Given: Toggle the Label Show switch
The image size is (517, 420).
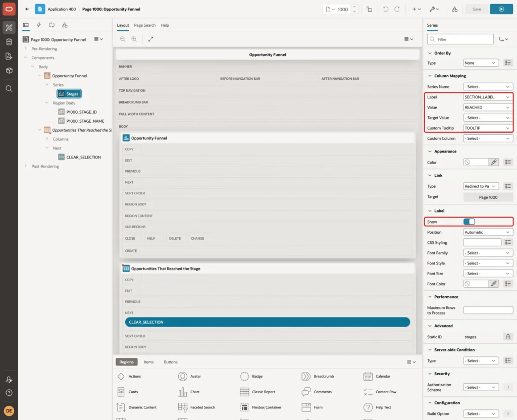Looking at the screenshot, I should coord(469,222).
